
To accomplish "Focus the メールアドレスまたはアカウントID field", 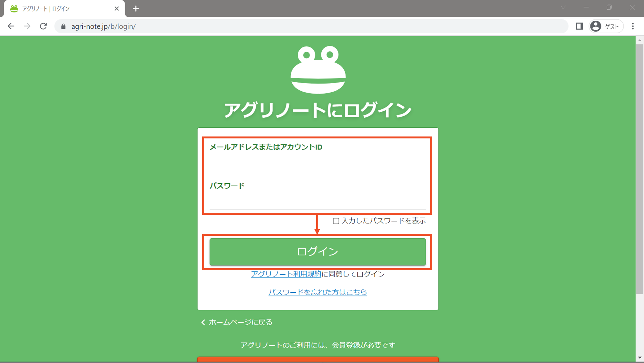I will (318, 163).
